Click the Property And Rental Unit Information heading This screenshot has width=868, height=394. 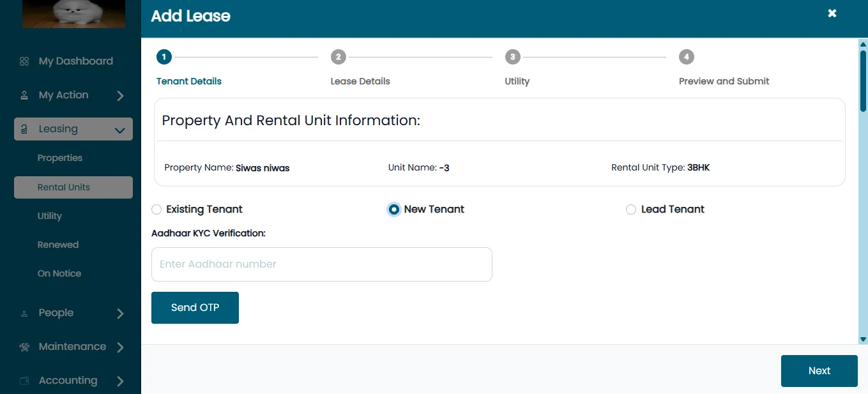click(x=291, y=121)
